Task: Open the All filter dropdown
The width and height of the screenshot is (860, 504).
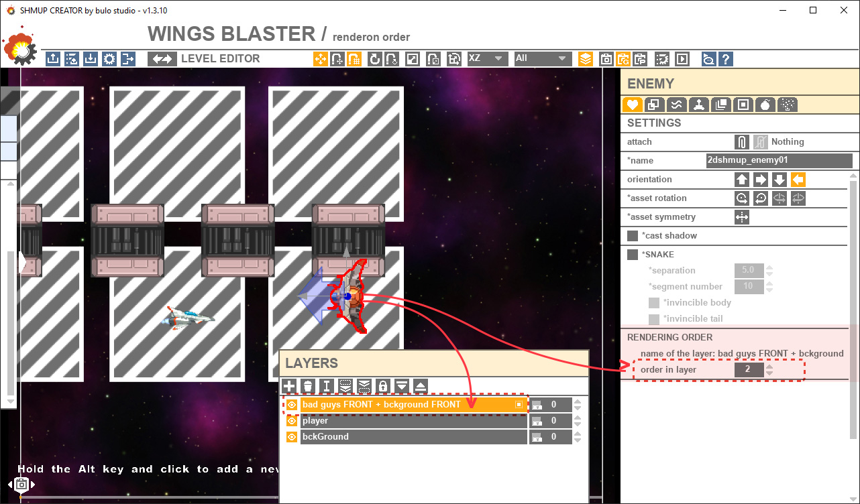Action: (x=543, y=58)
